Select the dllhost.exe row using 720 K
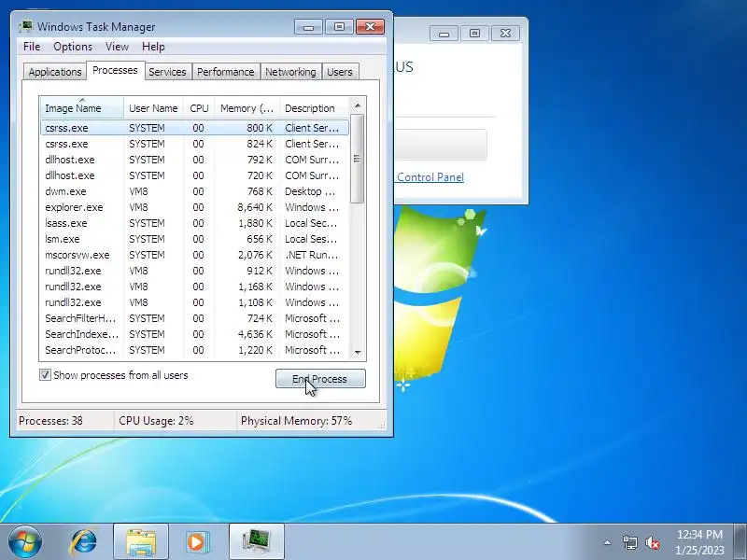The height and width of the screenshot is (560, 747). click(194, 175)
